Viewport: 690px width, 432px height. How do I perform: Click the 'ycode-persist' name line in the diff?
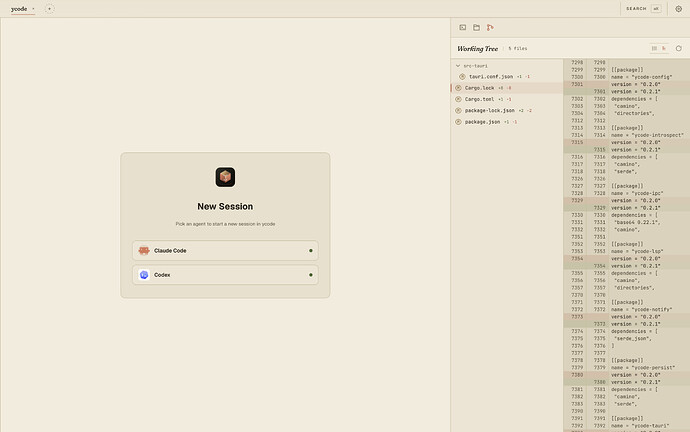[643, 367]
